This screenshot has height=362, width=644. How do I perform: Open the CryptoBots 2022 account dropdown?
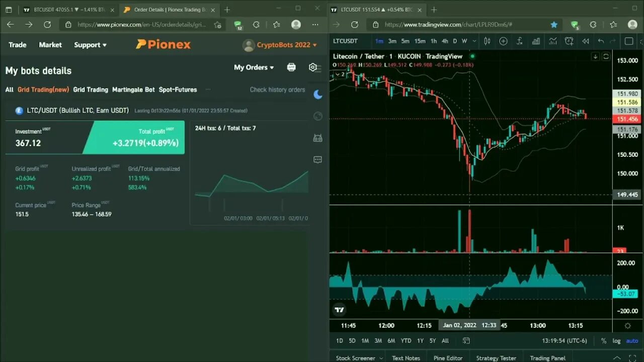click(287, 45)
